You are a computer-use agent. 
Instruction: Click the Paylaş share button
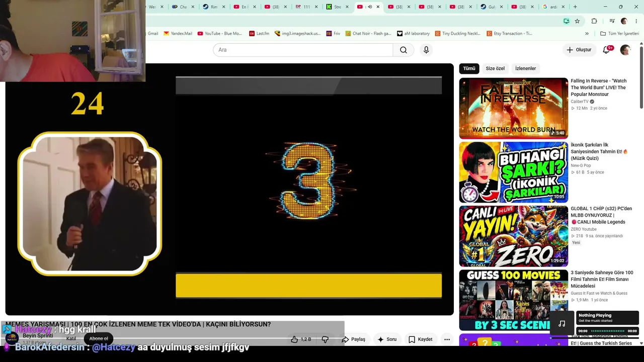click(354, 339)
